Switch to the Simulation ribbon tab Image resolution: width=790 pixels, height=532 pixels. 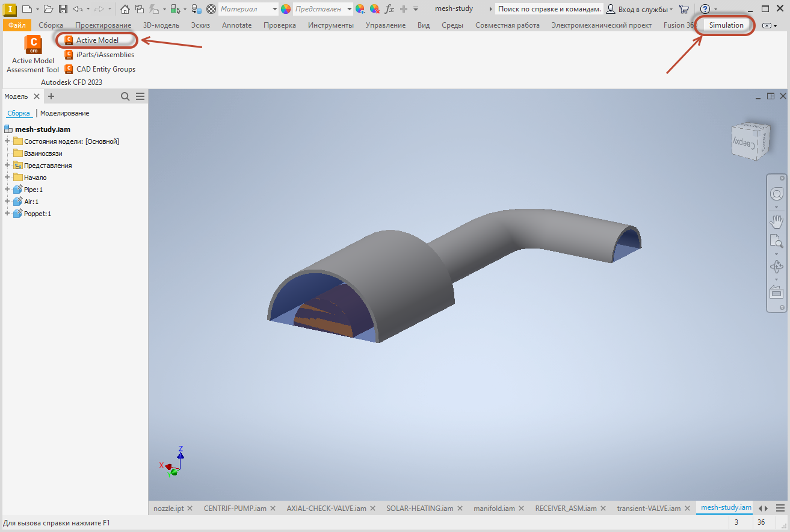tap(726, 25)
